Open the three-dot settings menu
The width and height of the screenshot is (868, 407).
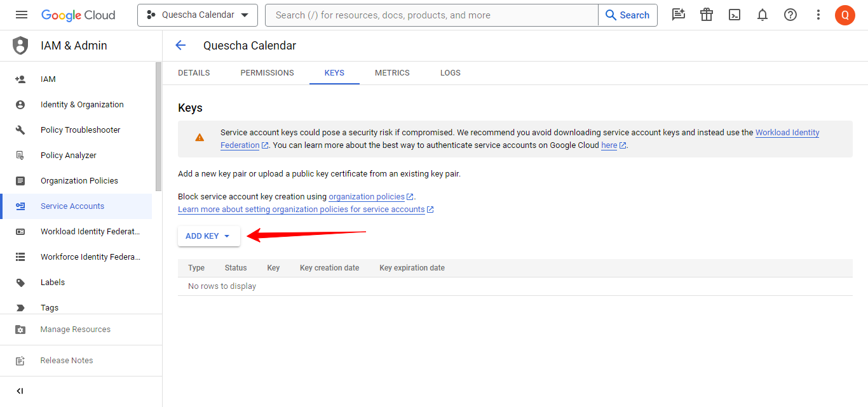(818, 15)
